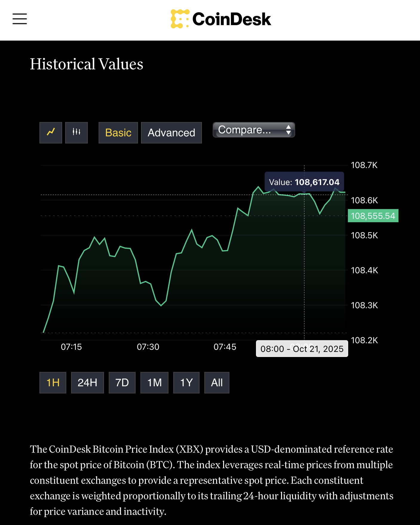Switch to candlestick chart view
The height and width of the screenshot is (525, 420).
point(76,132)
